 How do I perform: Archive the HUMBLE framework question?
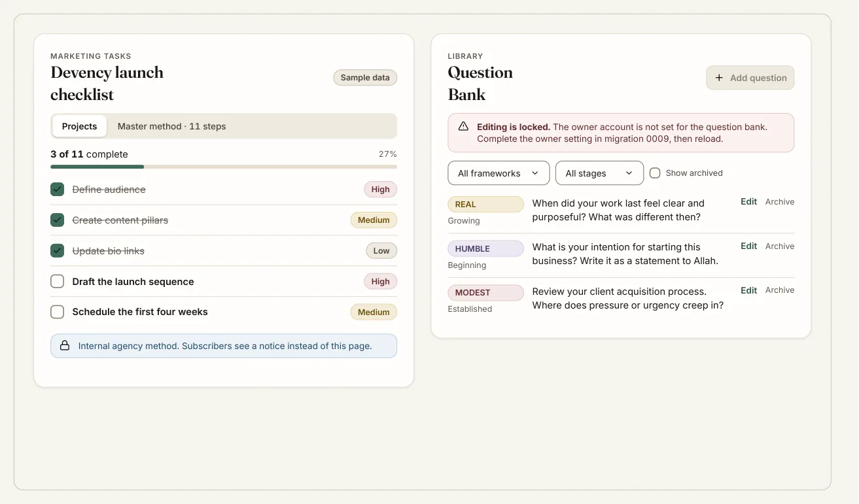[x=780, y=246]
